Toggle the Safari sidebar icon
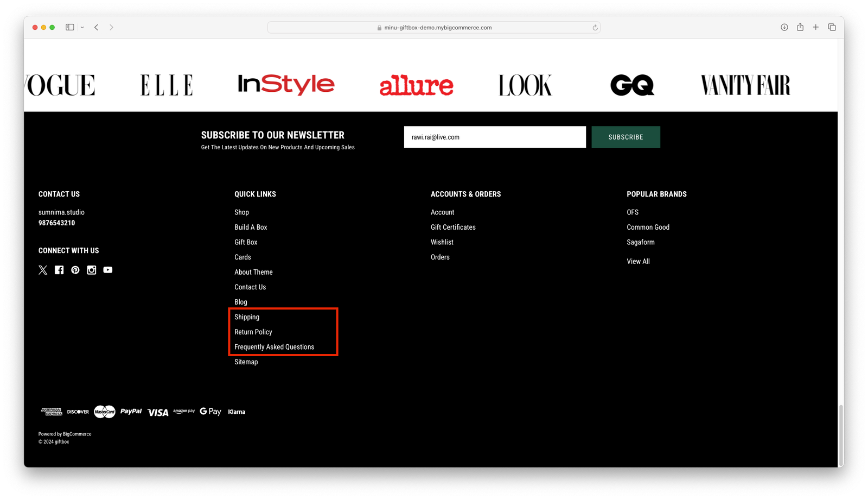Image resolution: width=868 pixels, height=499 pixels. [70, 27]
